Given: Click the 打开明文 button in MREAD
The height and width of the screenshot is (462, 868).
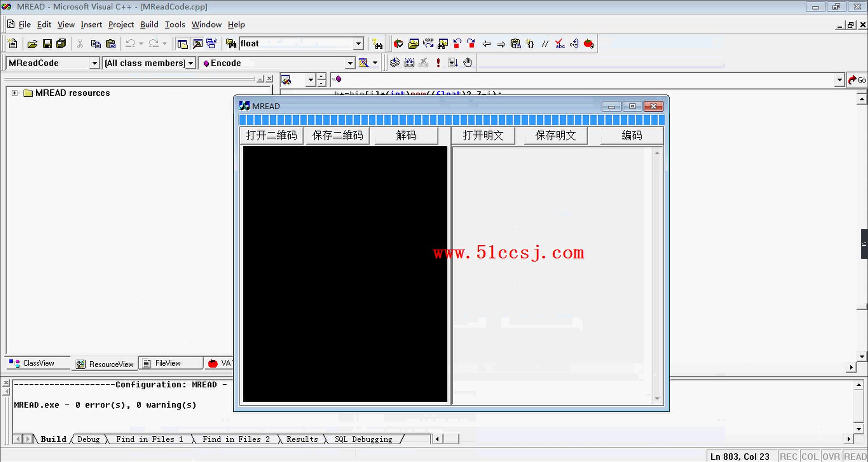Looking at the screenshot, I should pyautogui.click(x=483, y=135).
